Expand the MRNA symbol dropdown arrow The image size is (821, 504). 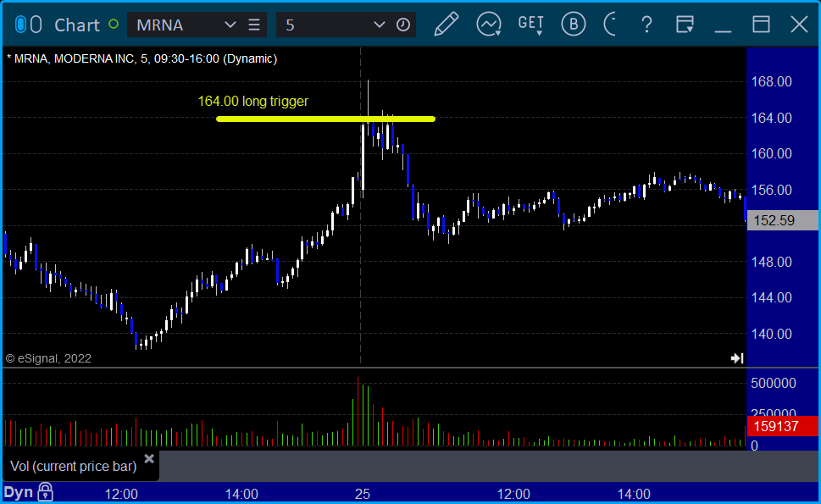(x=230, y=25)
